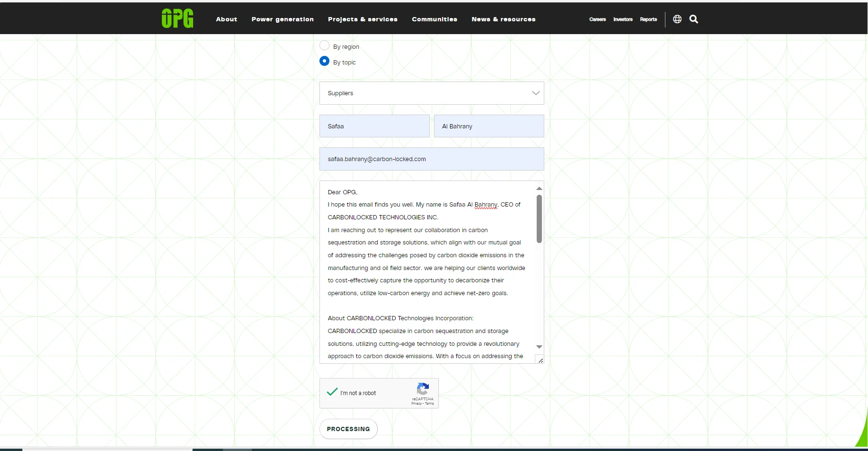Click the last name field Al Bahrany
Image resolution: width=868 pixels, height=451 pixels.
point(489,126)
